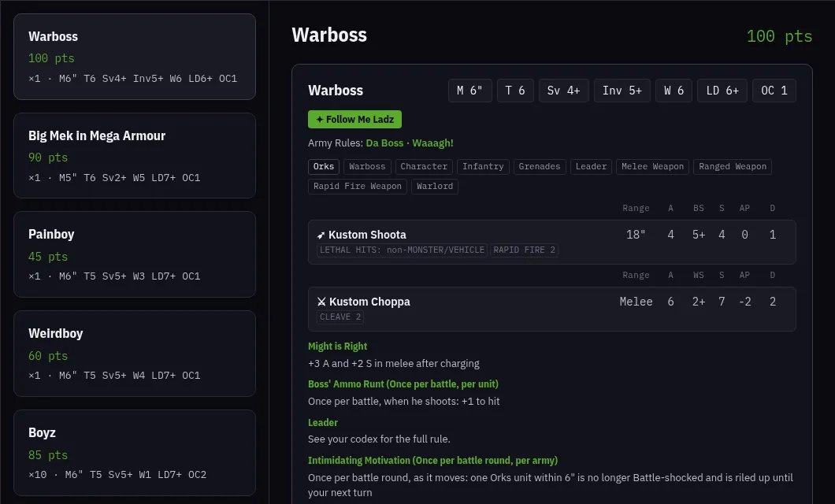Select the Warboss unit card in the list
835x504 pixels.
135,57
